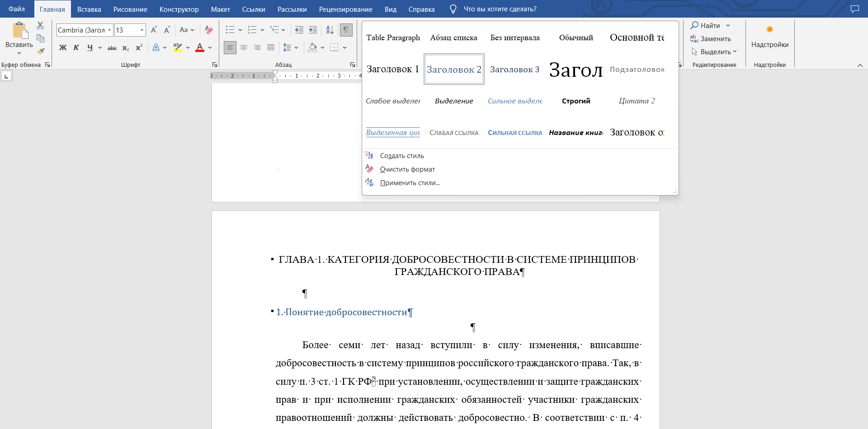Screen dimensions: 868x429
Task: Decrease paragraph indent
Action: 299,30
